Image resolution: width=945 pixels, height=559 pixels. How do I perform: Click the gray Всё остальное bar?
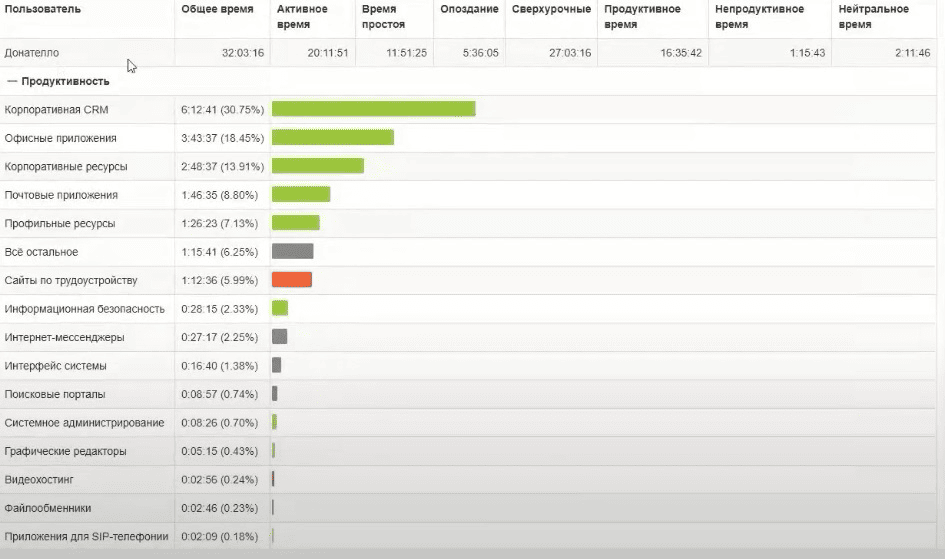(292, 252)
